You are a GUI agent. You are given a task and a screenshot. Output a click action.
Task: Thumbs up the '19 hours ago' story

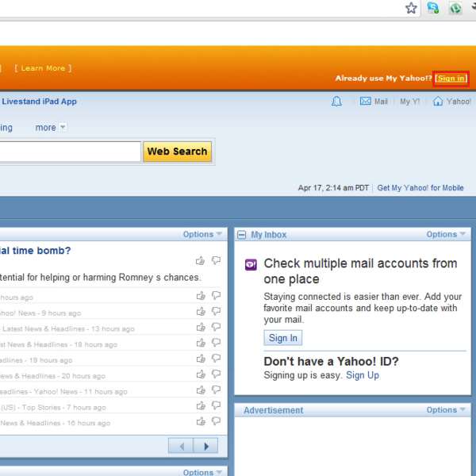201,359
